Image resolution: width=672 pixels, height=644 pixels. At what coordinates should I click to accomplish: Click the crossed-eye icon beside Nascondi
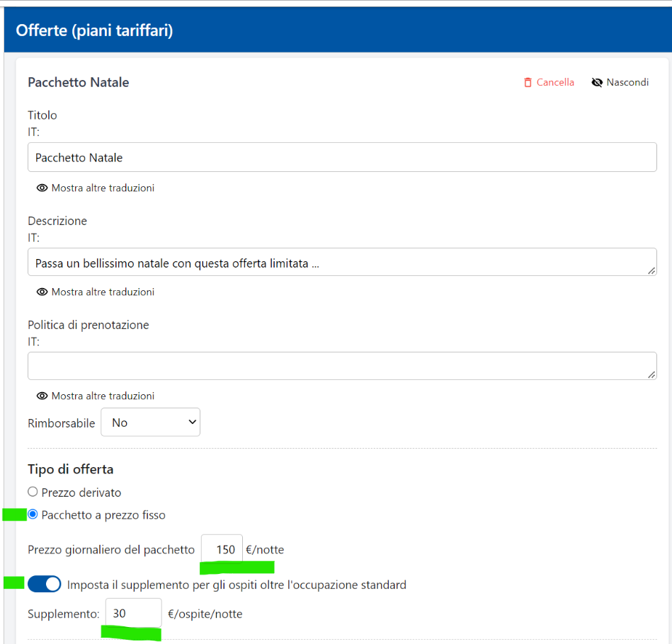click(x=597, y=83)
